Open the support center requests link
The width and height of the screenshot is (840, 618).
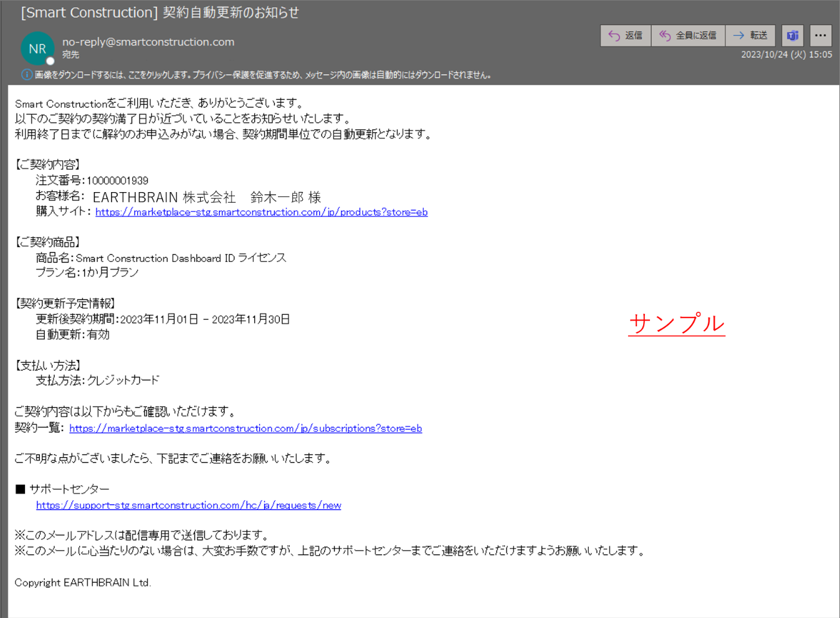[x=188, y=505]
